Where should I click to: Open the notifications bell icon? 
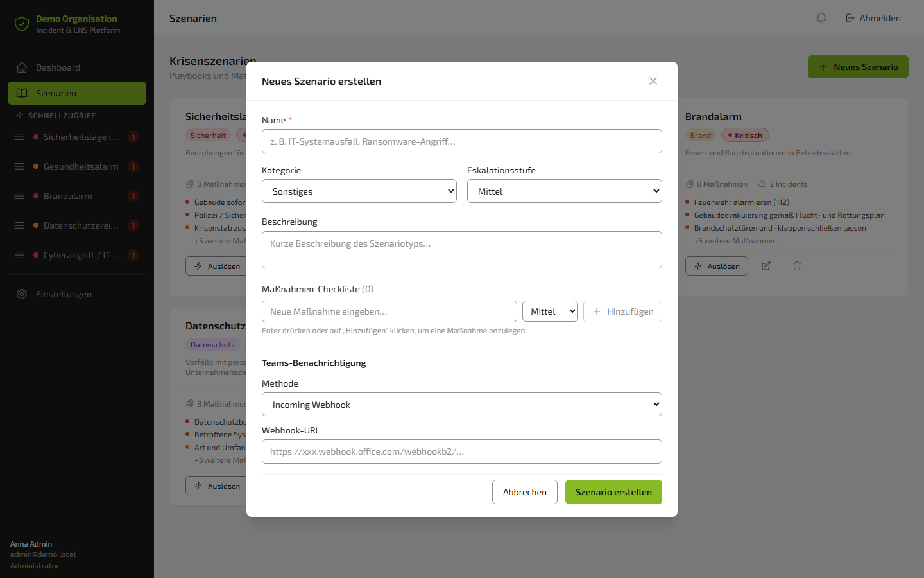[x=821, y=18]
